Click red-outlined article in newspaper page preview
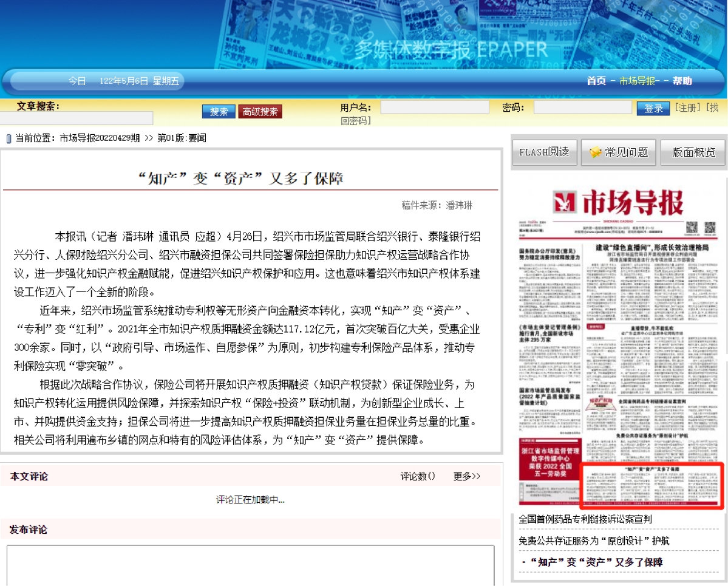The width and height of the screenshot is (728, 586). tap(652, 485)
